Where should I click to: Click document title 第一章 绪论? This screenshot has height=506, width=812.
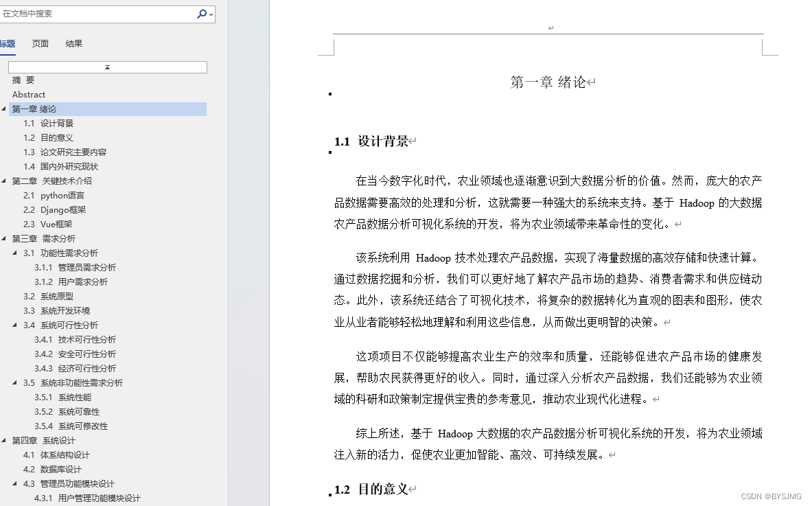(548, 82)
